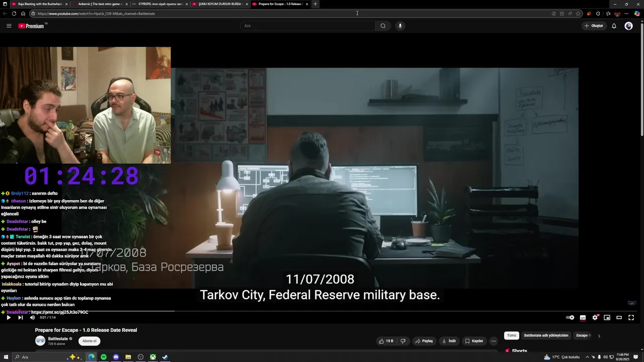The height and width of the screenshot is (362, 644).
Task: Play the video with the play button
Action: [x=9, y=317]
